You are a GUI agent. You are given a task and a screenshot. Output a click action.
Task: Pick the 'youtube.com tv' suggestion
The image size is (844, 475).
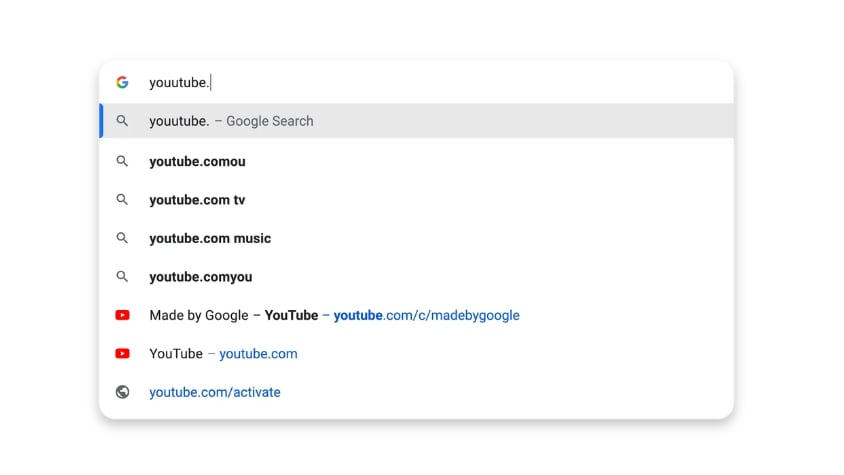coord(197,200)
